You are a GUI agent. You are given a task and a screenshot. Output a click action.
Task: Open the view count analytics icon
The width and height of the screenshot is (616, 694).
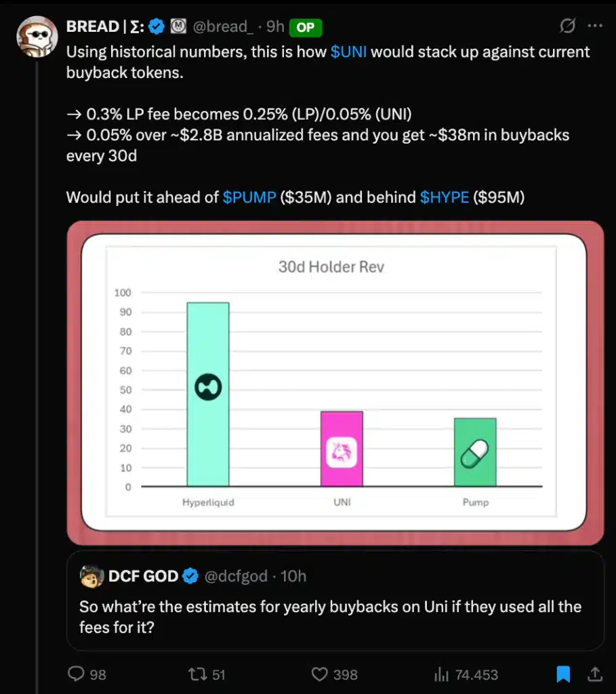[441, 674]
